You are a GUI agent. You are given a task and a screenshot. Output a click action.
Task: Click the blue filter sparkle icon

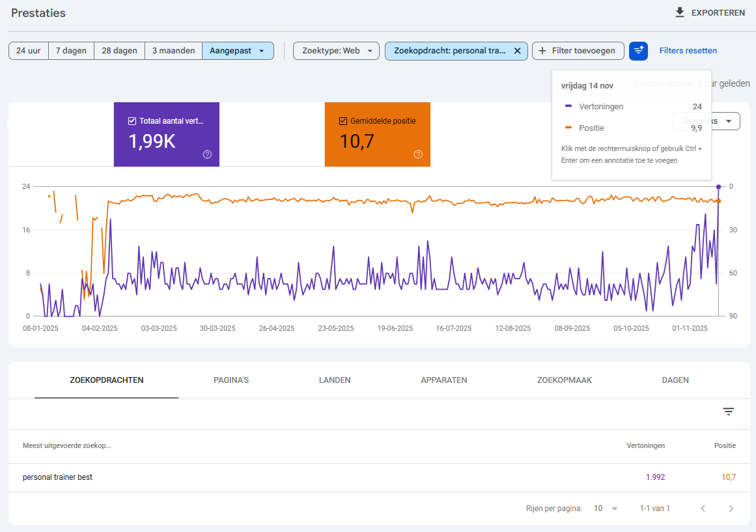coord(638,51)
